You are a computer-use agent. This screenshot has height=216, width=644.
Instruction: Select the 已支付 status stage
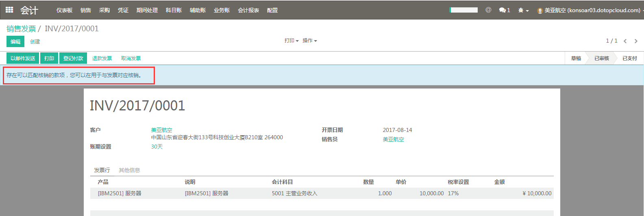(x=630, y=58)
